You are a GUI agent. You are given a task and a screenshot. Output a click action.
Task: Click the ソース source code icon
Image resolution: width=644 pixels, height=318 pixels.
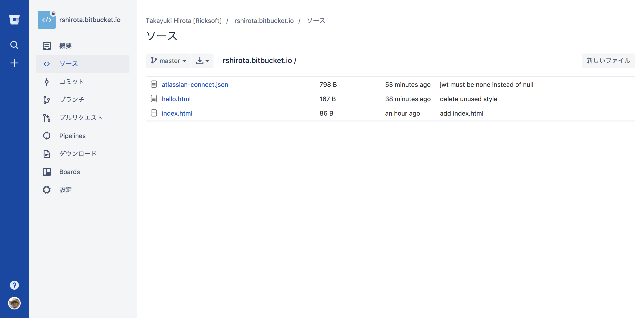(x=47, y=64)
